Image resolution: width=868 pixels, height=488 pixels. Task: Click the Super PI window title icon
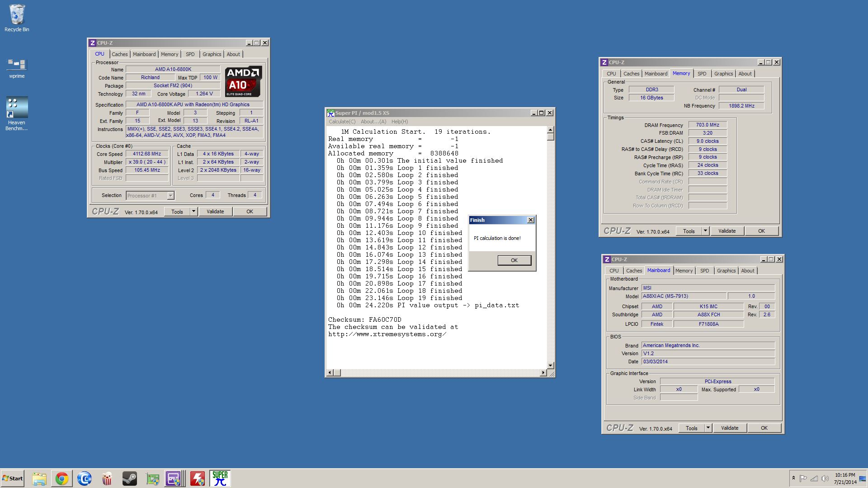pos(330,113)
